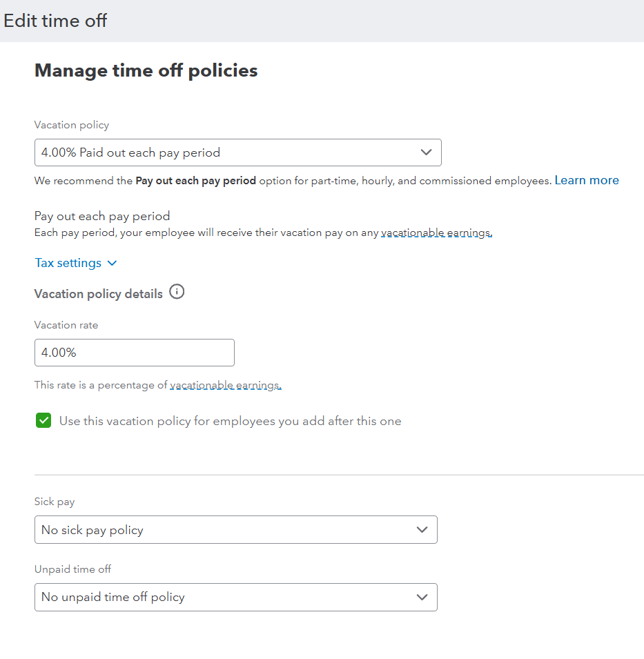Click 'vacationable earnings' in the pay period description
The height and width of the screenshot is (659, 644).
pos(436,233)
